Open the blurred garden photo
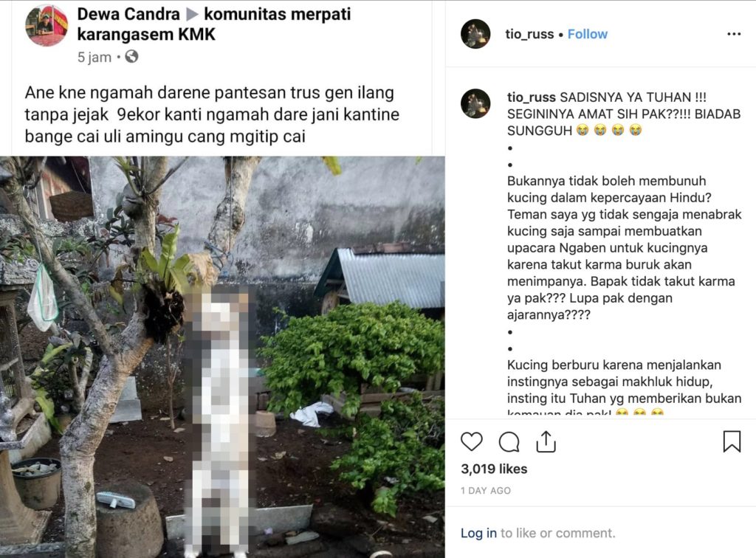 [x=222, y=357]
